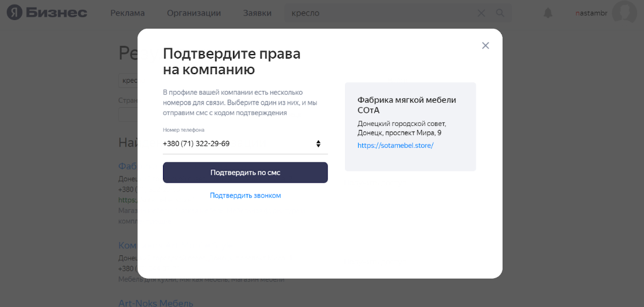Open the sotamebel.store website link

click(395, 145)
